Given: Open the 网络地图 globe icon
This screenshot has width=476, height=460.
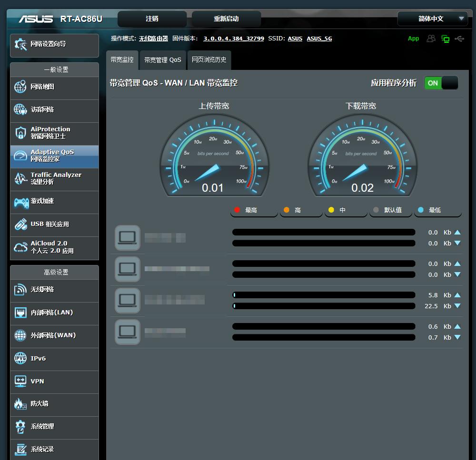Looking at the screenshot, I should (20, 87).
